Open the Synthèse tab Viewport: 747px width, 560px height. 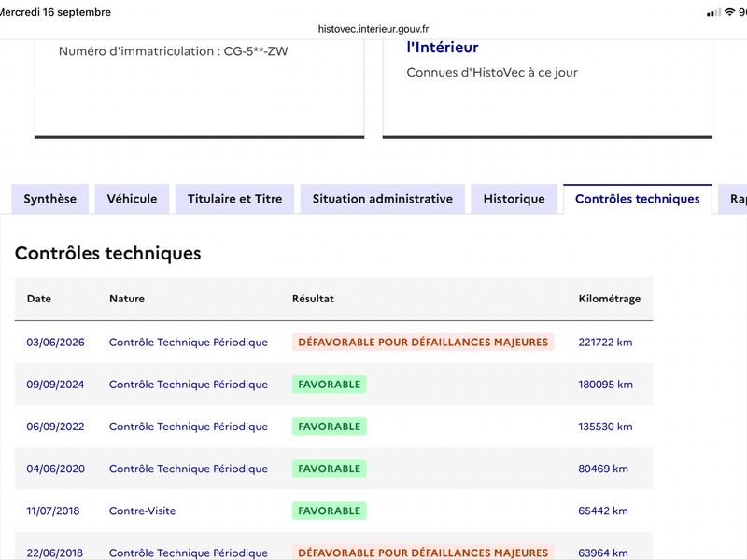pyautogui.click(x=50, y=199)
